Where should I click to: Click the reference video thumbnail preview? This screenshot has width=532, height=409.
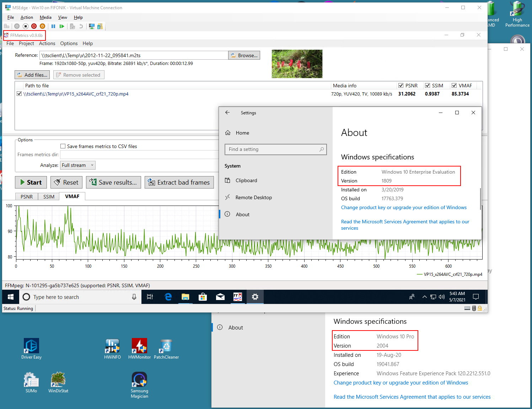point(297,64)
